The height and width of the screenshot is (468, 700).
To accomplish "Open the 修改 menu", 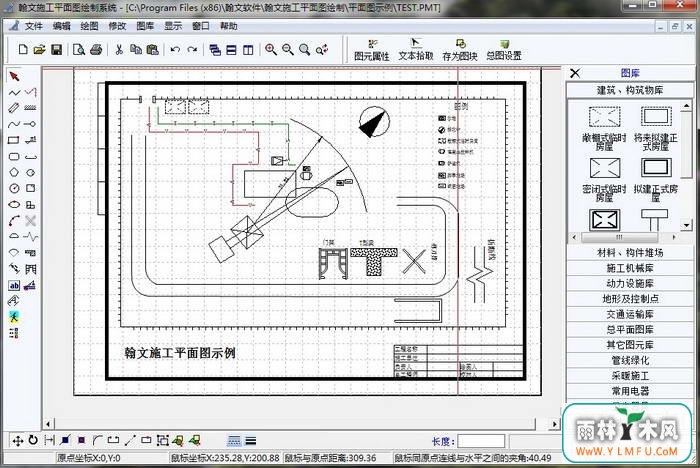I will point(117,26).
